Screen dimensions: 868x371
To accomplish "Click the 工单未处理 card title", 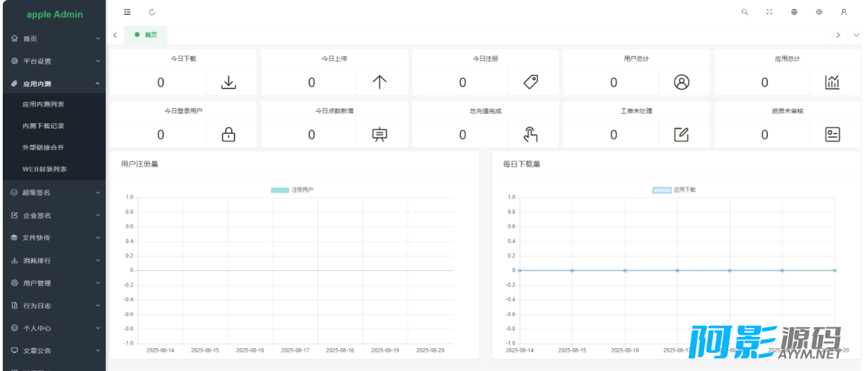I will tap(637, 111).
